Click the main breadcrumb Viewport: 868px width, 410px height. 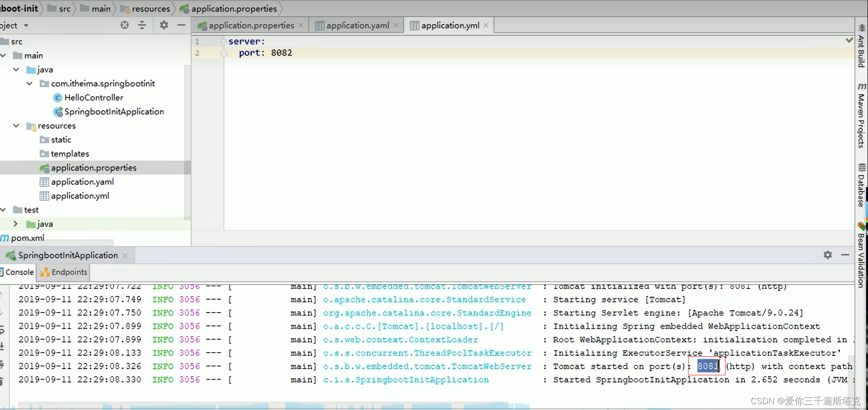(x=95, y=9)
